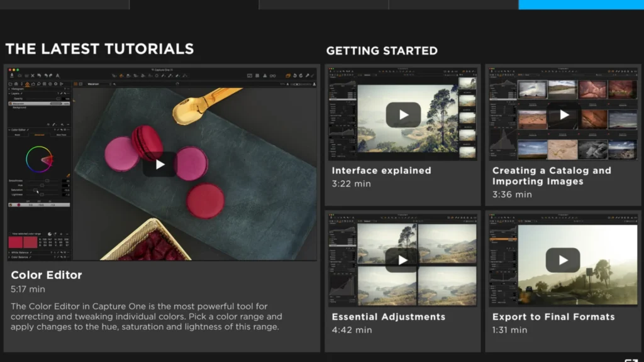Play the Color Editor tutorial video
The image size is (644, 362).
160,165
